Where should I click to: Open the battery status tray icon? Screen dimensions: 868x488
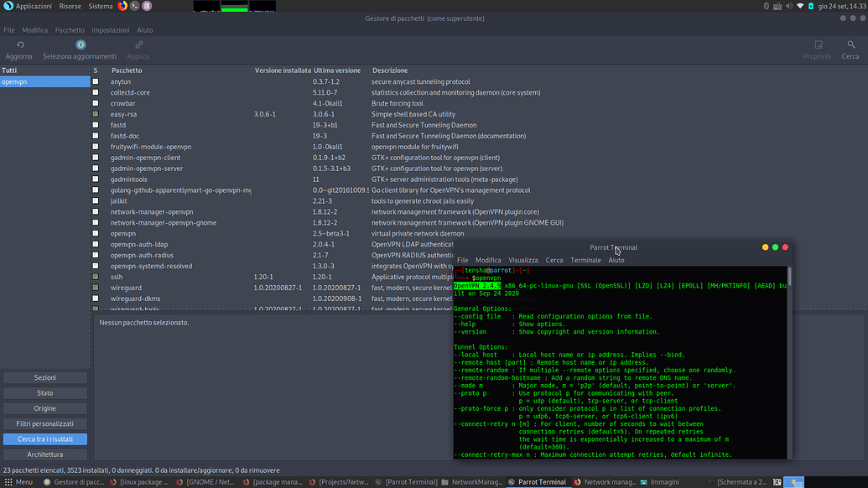coord(811,6)
